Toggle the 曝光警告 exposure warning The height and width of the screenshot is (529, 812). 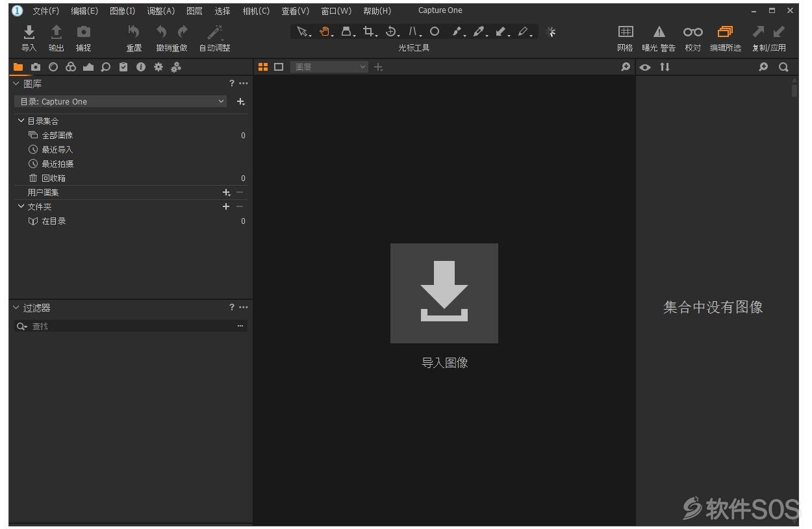[x=659, y=32]
